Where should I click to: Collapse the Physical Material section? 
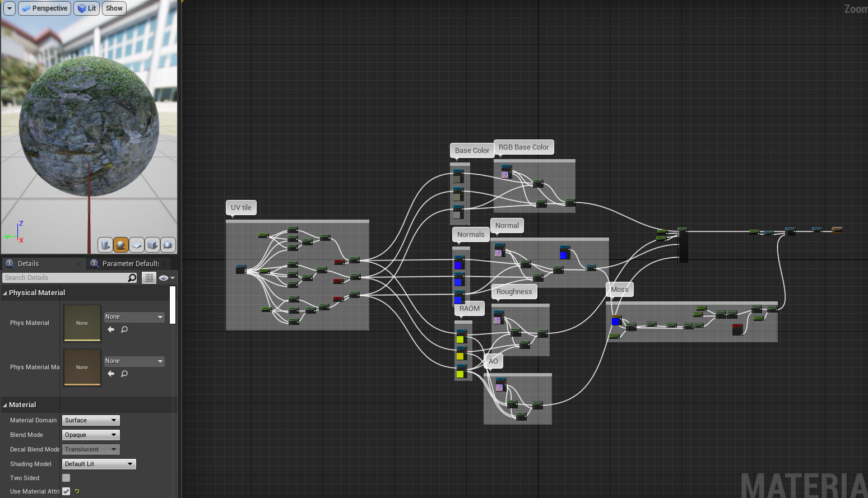point(5,293)
